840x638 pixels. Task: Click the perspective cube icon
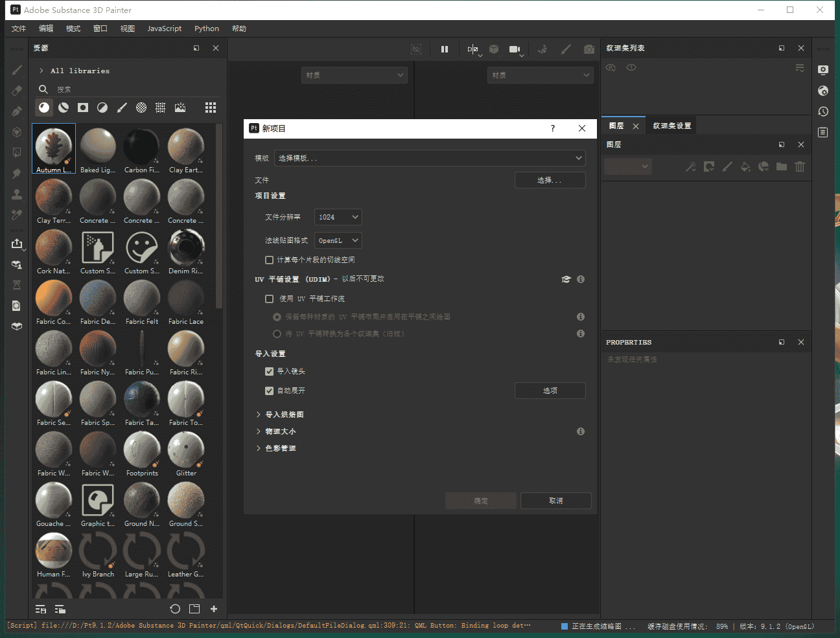(494, 49)
